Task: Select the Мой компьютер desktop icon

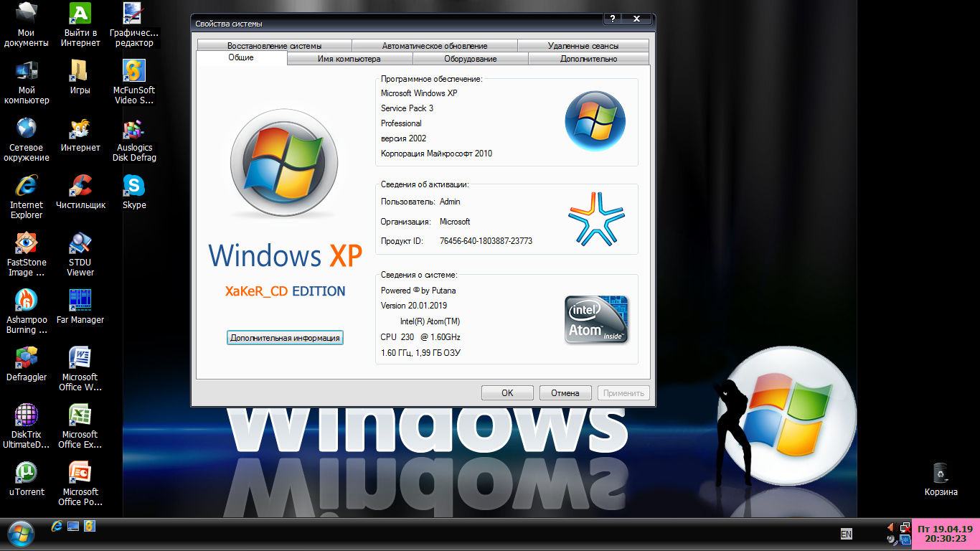Action: (27, 83)
